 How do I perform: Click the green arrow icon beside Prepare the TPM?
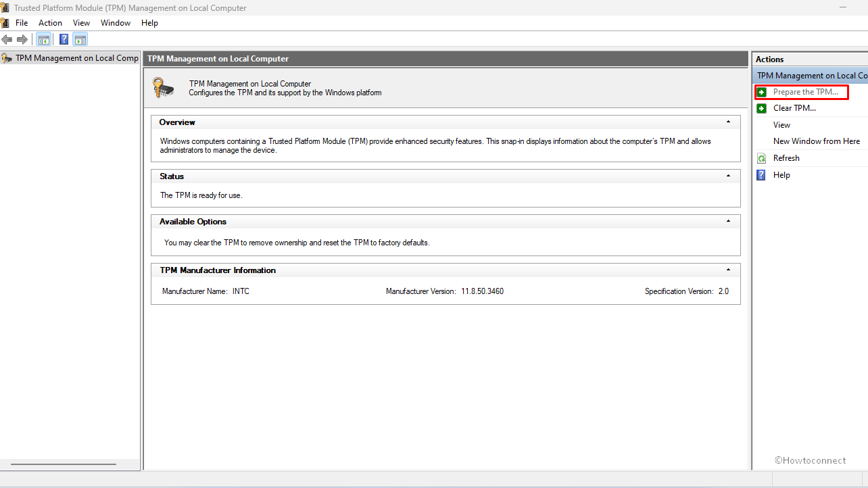tap(761, 92)
